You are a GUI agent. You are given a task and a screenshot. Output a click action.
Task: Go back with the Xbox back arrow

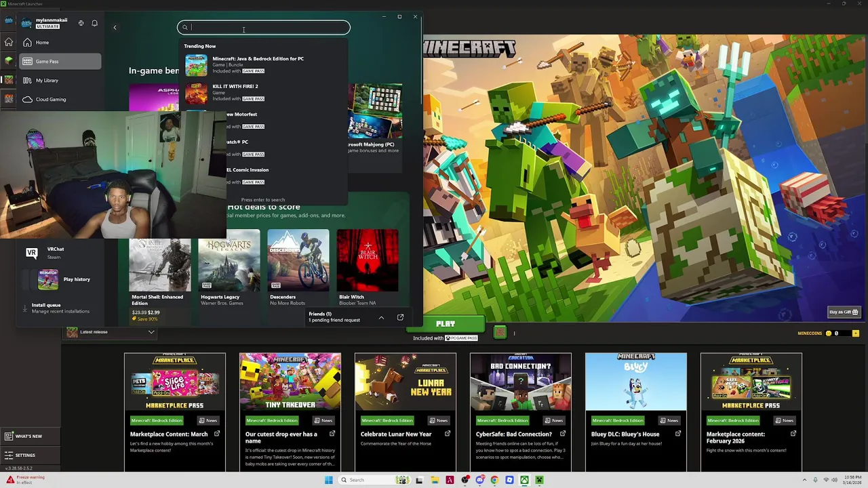115,28
